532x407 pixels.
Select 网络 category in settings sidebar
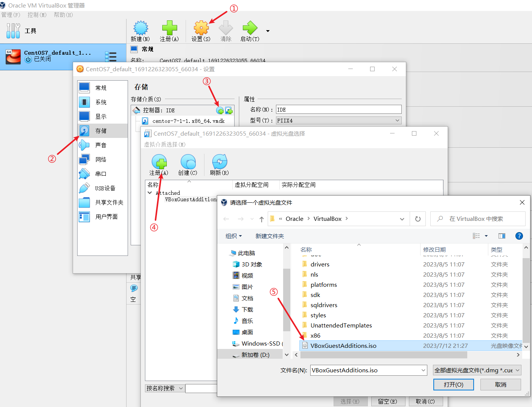102,159
